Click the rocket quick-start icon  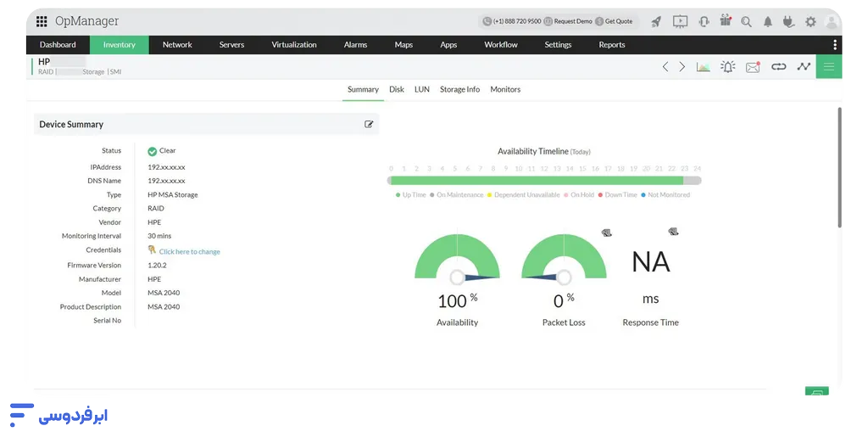pyautogui.click(x=656, y=21)
